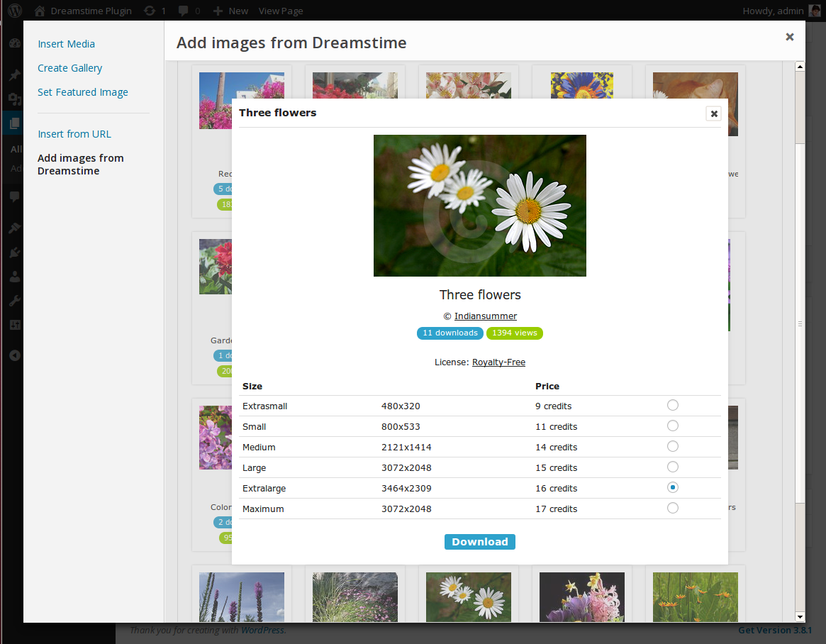Click the home icon beside Dreamstime Plugin

40,11
